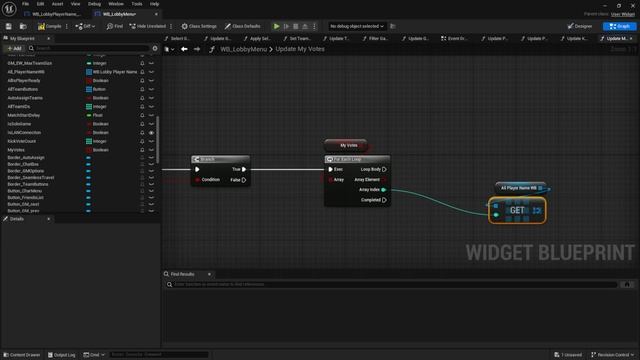
Task: Select the GET array node
Action: (517, 210)
